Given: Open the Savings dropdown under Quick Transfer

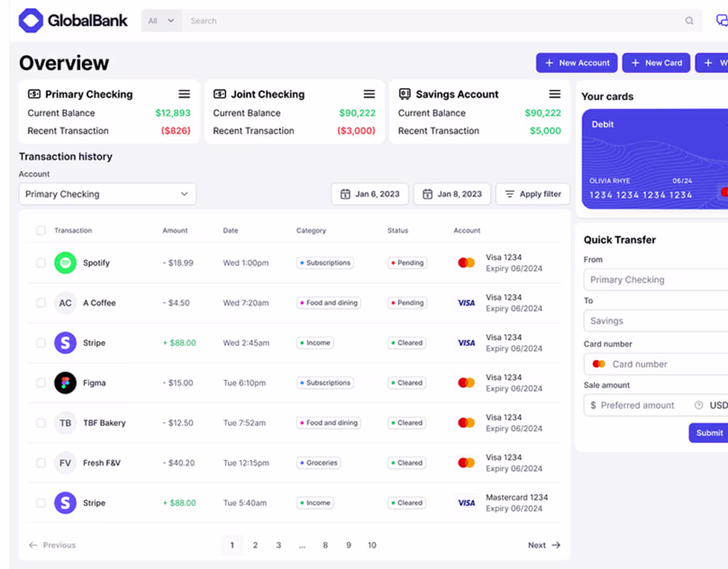Looking at the screenshot, I should tap(655, 320).
